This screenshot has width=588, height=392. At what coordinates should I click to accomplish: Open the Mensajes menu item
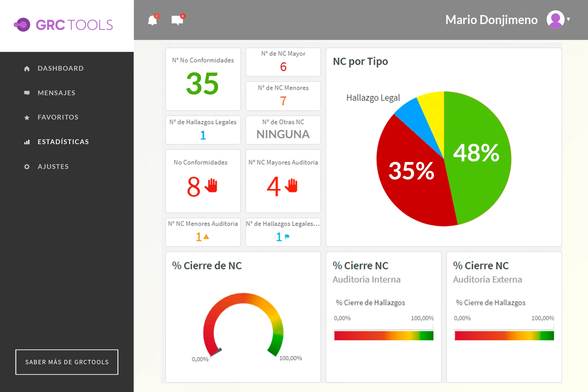(56, 93)
